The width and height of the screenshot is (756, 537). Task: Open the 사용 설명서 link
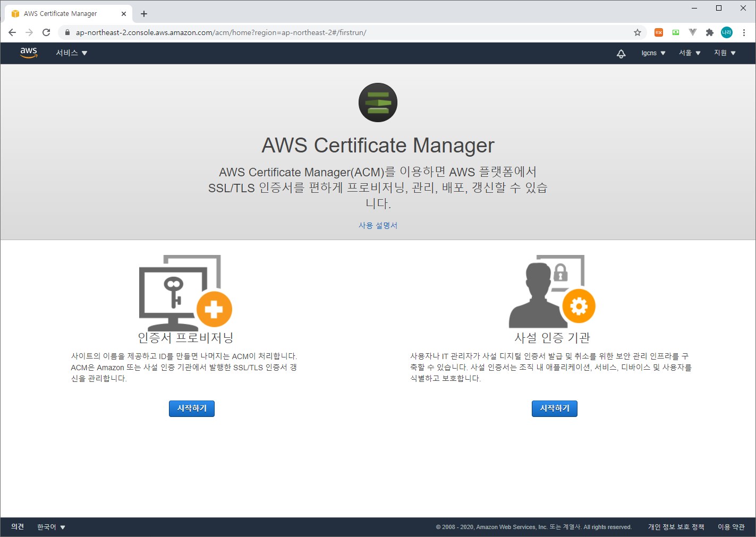click(x=378, y=225)
